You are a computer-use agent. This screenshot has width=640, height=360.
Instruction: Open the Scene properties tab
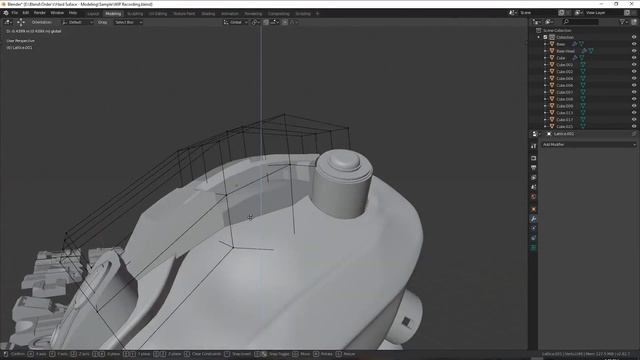coord(533,187)
